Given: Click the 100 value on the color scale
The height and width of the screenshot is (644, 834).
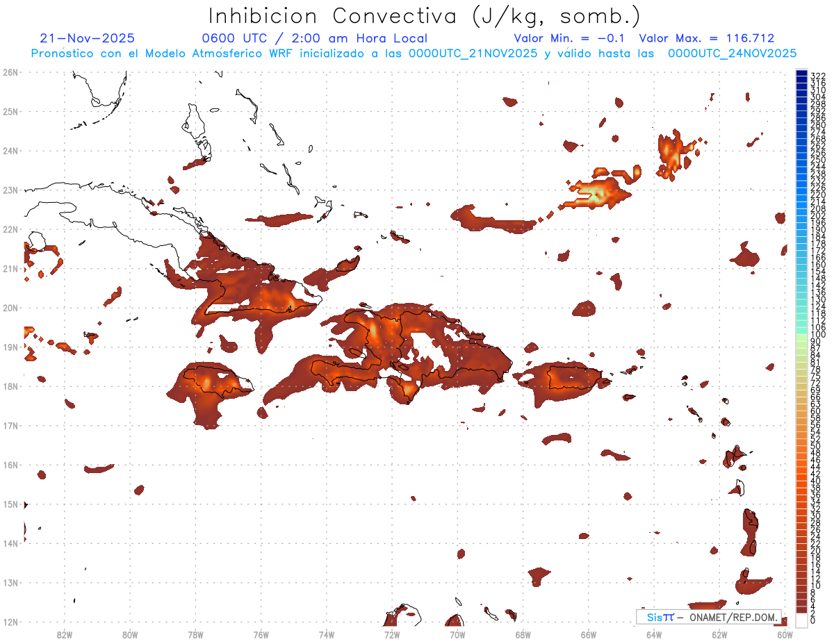Looking at the screenshot, I should click(818, 334).
